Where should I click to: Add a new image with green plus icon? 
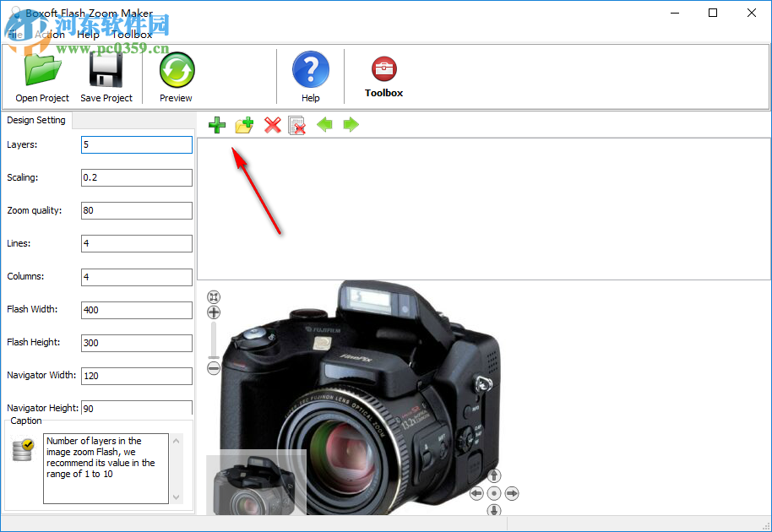point(217,124)
